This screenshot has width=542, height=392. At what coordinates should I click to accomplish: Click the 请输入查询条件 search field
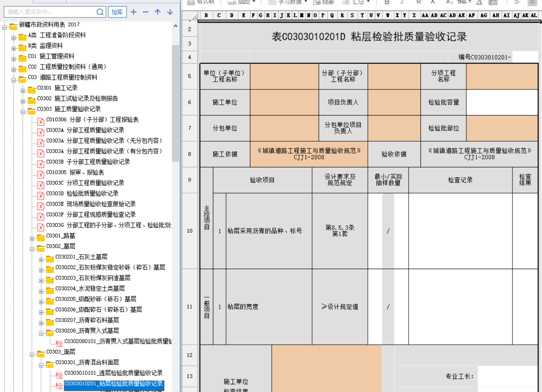pos(50,12)
